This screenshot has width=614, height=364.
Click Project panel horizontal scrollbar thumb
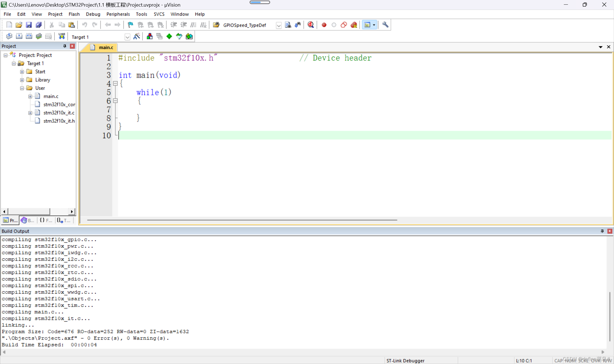point(29,212)
